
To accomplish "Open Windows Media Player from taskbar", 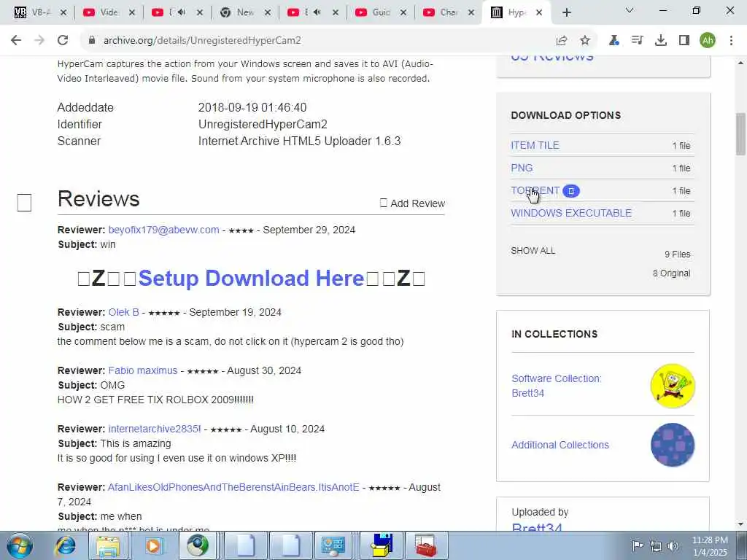I will 153,545.
